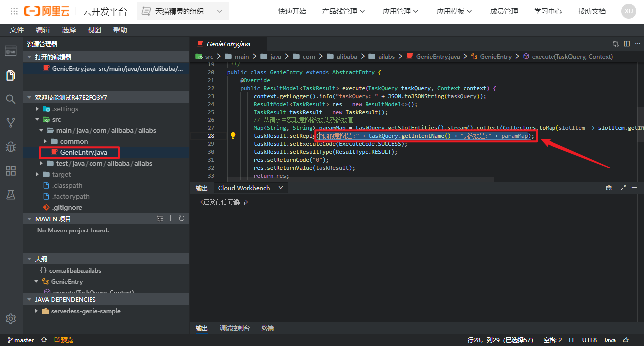Open the Test flask activity icon
644x346 pixels.
tap(11, 195)
